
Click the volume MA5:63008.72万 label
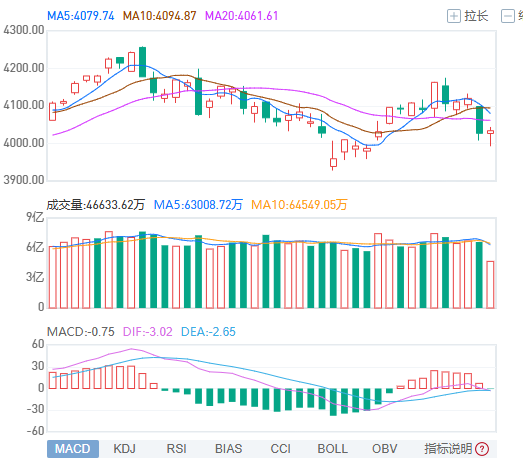[x=198, y=204]
